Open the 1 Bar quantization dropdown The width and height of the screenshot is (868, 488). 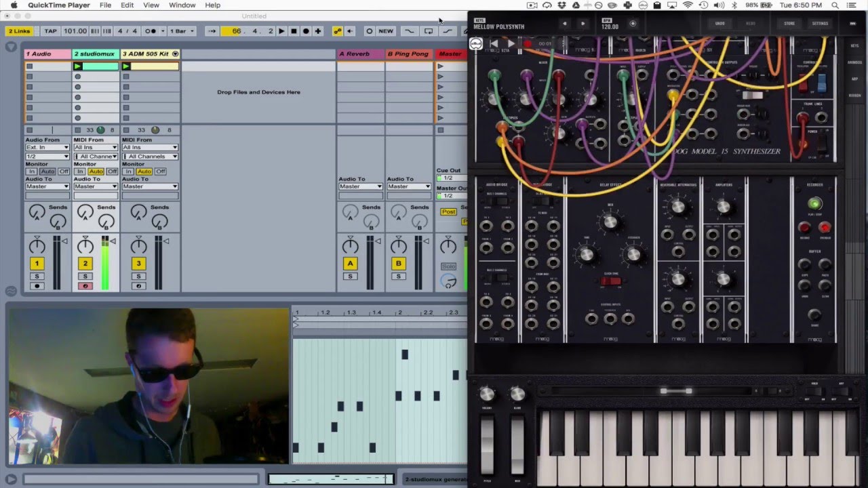(182, 31)
